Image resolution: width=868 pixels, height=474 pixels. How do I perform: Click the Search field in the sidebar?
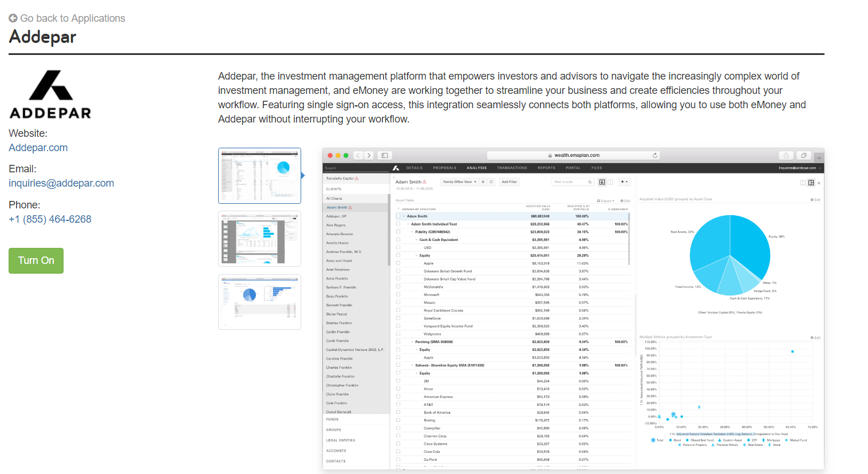(x=356, y=168)
